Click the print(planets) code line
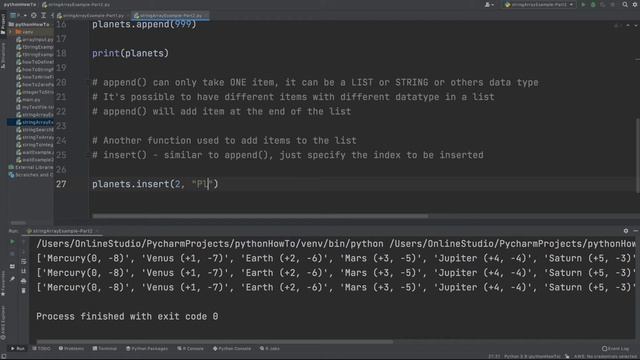The image size is (640, 360). 130,53
